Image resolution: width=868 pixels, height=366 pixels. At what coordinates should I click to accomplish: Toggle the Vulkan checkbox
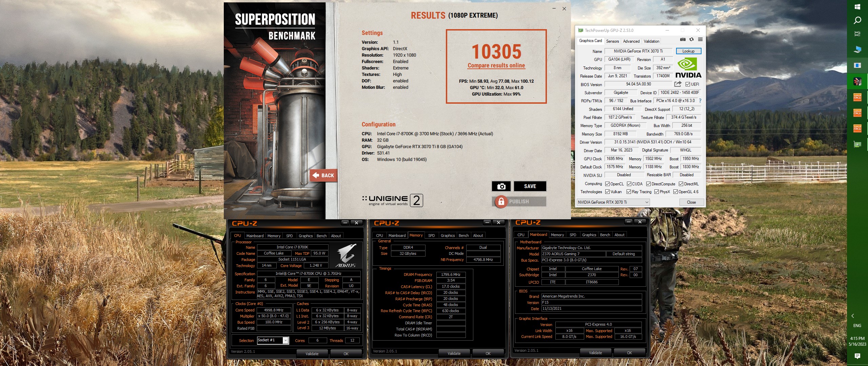tap(607, 192)
